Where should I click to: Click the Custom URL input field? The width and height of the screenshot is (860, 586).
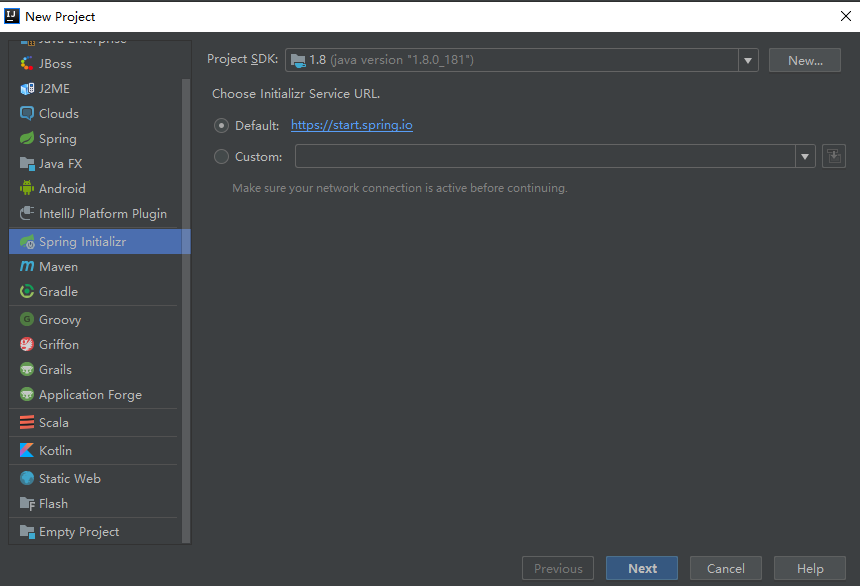tap(545, 156)
